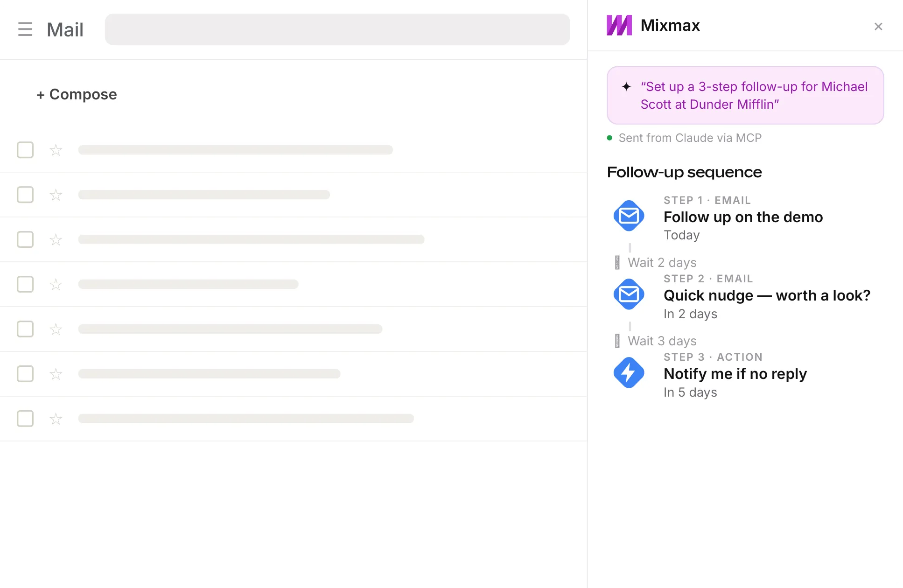Star the third email in the list

click(56, 239)
